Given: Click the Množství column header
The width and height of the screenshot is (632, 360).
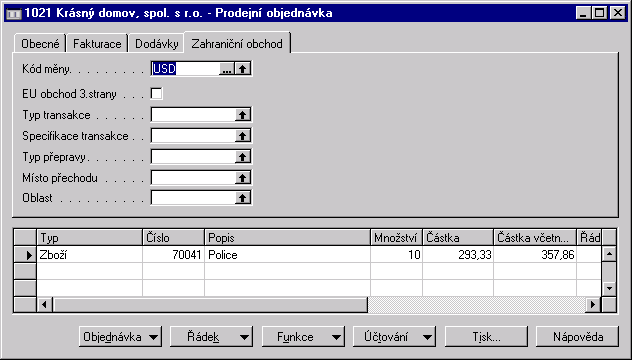Looking at the screenshot, I should point(396,238).
